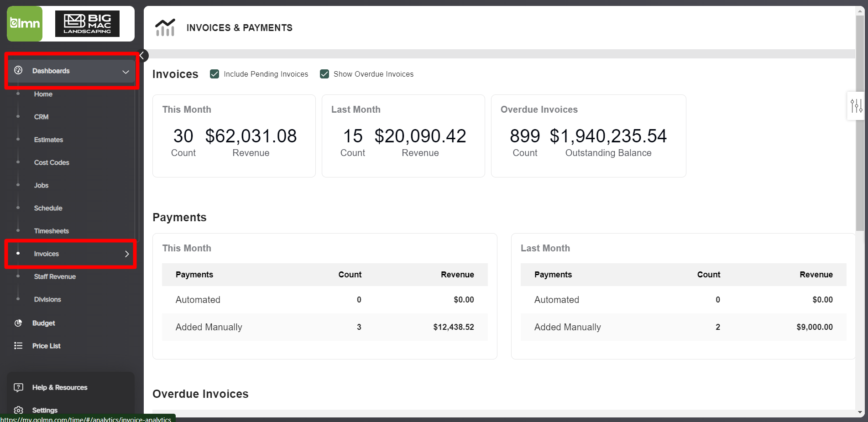Open the Price List menu item
Image resolution: width=868 pixels, height=422 pixels.
[47, 346]
